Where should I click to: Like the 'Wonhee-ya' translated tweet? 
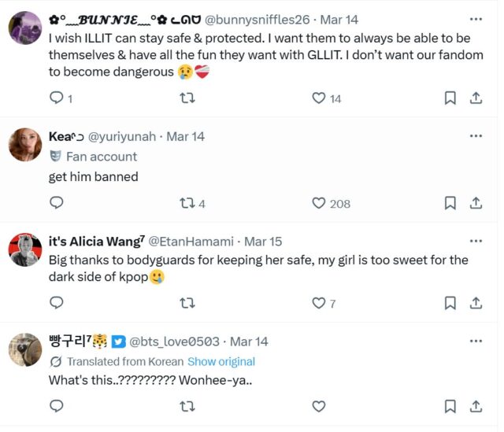(x=319, y=406)
